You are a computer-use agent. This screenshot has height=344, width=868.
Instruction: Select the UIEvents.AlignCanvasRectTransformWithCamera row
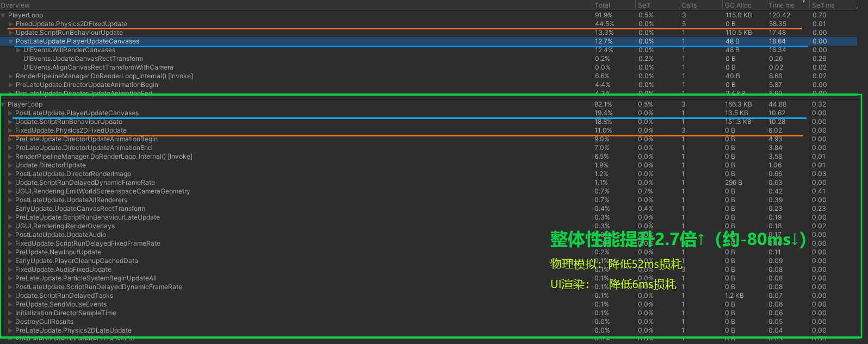point(429,67)
